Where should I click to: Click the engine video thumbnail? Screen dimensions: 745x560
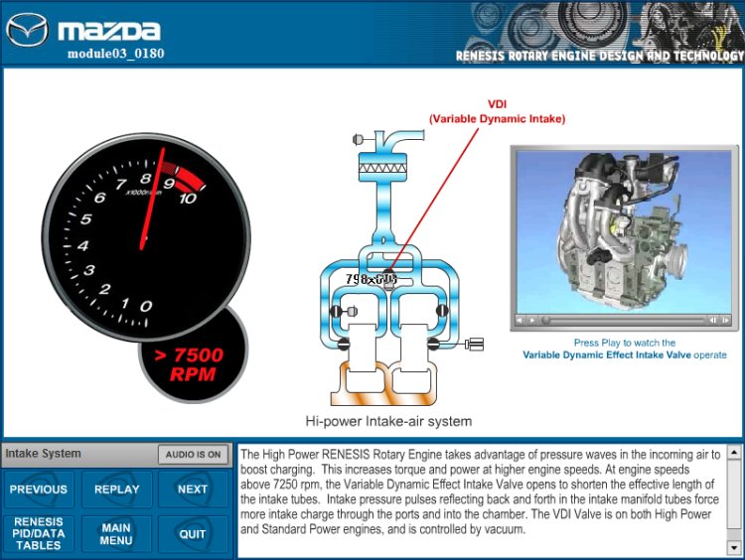tap(624, 232)
